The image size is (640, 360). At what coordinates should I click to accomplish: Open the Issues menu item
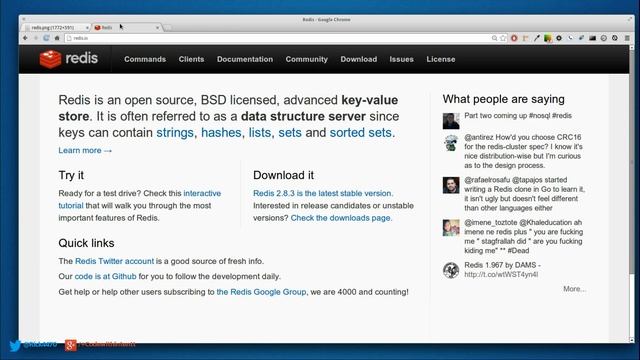point(401,59)
